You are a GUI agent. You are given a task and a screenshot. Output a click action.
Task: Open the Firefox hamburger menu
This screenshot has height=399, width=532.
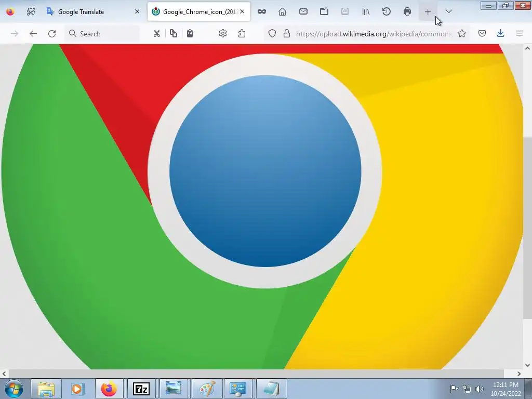pos(520,34)
